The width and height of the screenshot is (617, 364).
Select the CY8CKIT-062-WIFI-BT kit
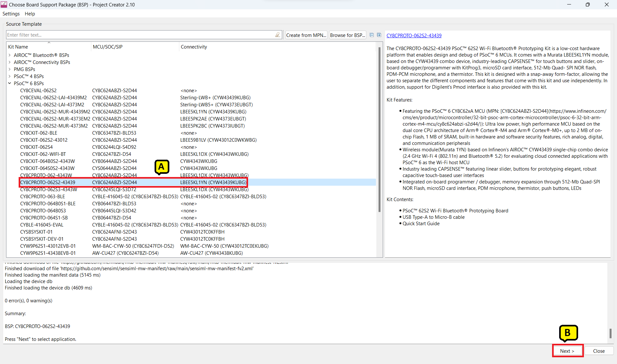pyautogui.click(x=43, y=154)
